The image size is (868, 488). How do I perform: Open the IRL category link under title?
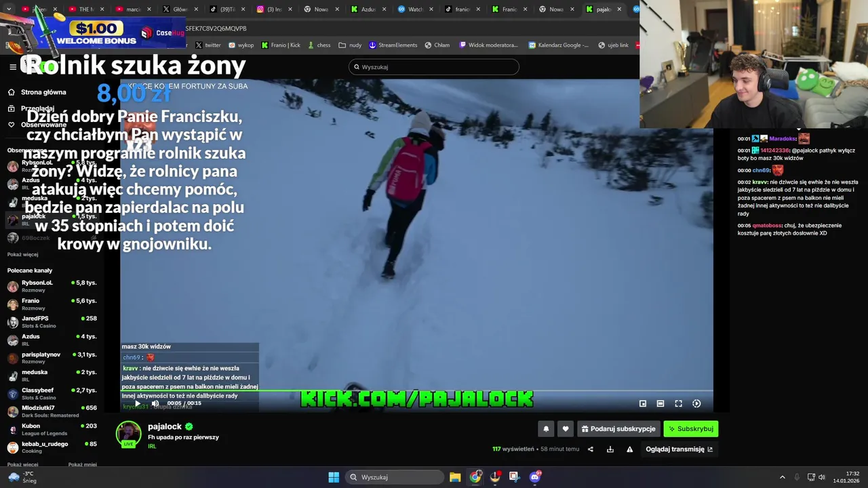click(152, 446)
